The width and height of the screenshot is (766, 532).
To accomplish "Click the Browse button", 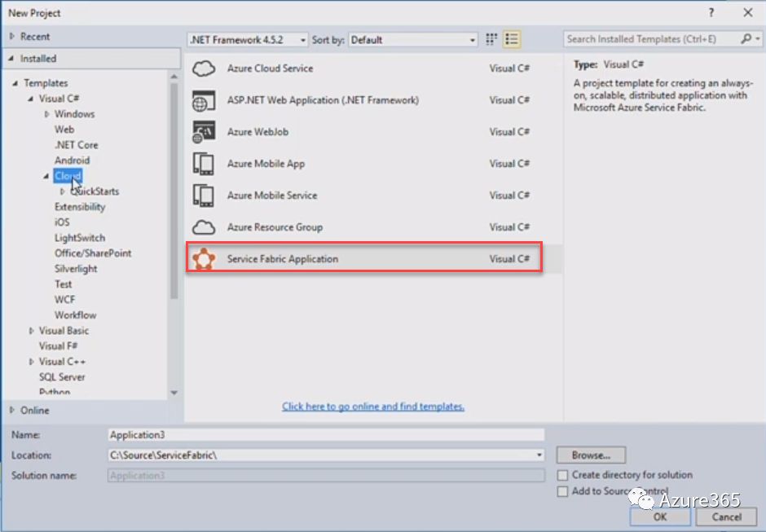I will [591, 455].
